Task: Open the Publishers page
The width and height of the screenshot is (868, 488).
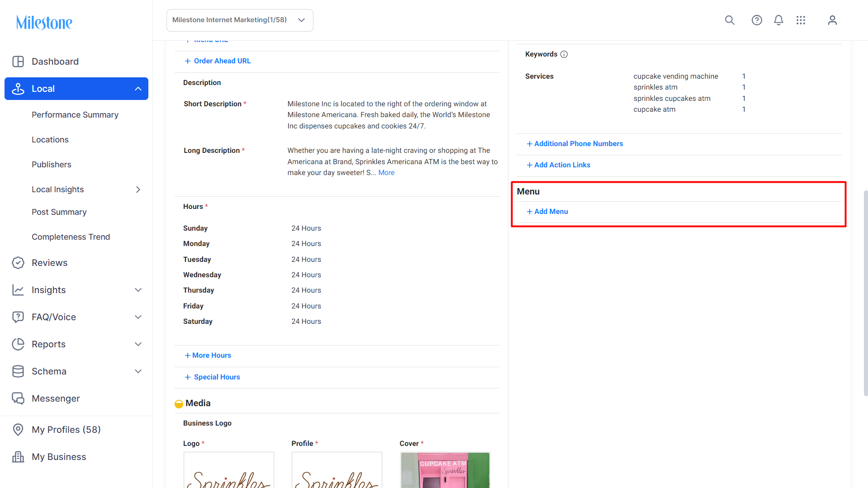Action: coord(52,165)
